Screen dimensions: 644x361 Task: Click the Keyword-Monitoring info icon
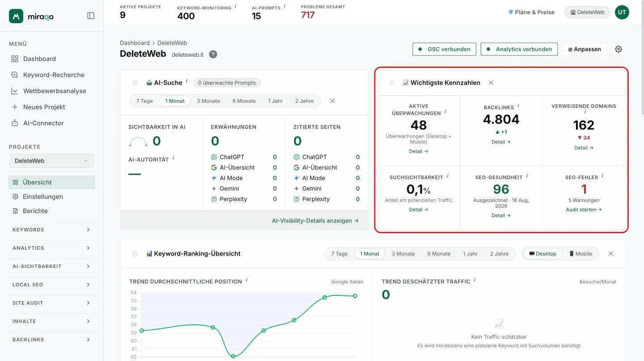pyautogui.click(x=236, y=6)
